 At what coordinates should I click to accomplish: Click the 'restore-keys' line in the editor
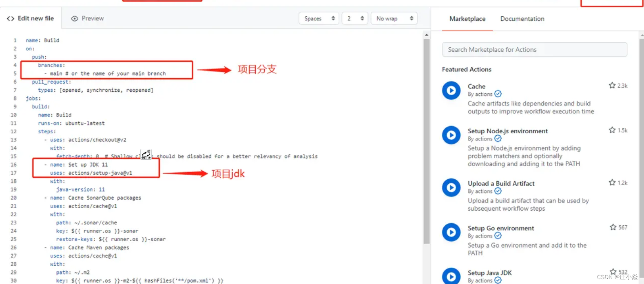click(x=111, y=239)
